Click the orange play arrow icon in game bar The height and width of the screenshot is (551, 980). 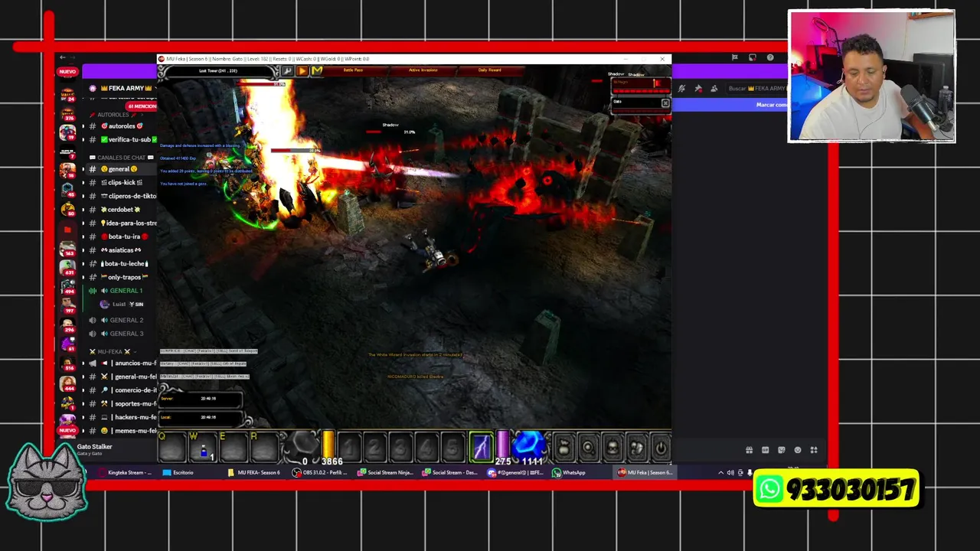click(x=302, y=71)
